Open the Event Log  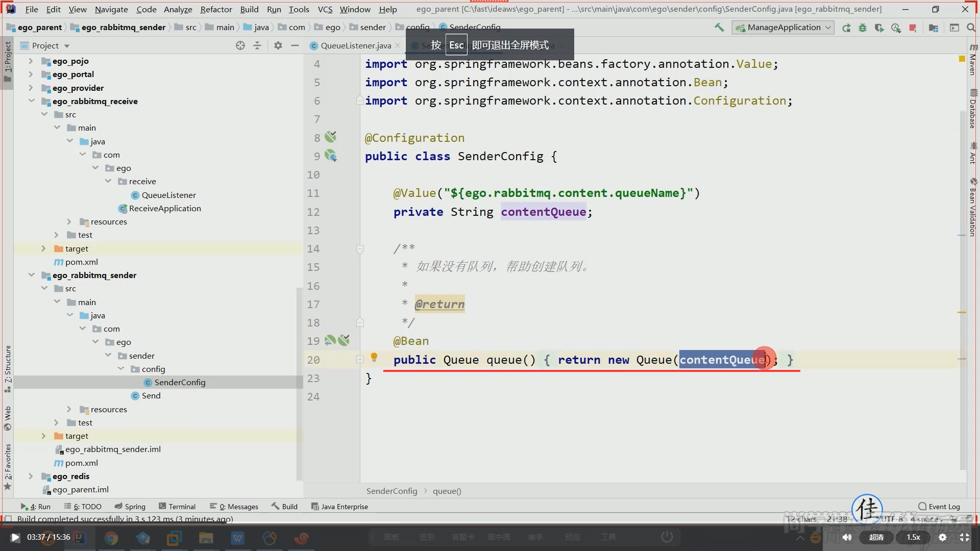[x=939, y=507]
